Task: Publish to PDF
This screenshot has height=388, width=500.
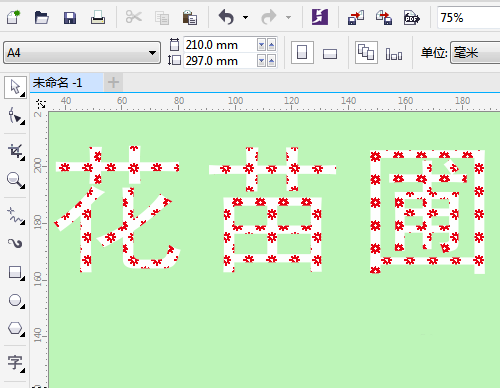Action: 412,17
